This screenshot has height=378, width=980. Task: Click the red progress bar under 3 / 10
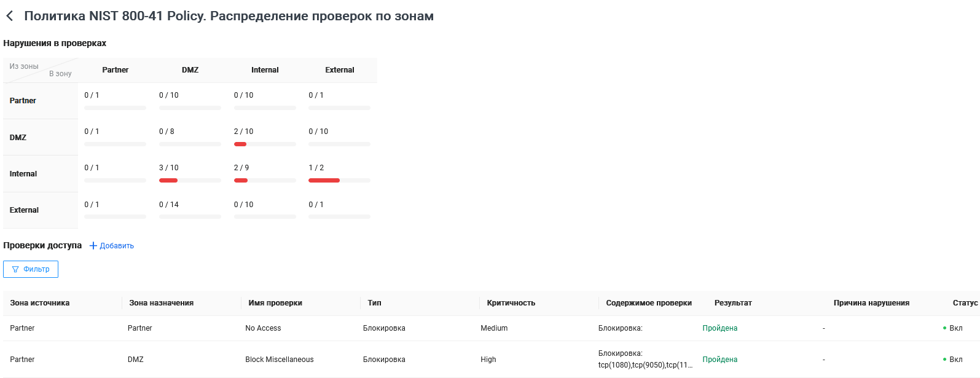pyautogui.click(x=168, y=181)
